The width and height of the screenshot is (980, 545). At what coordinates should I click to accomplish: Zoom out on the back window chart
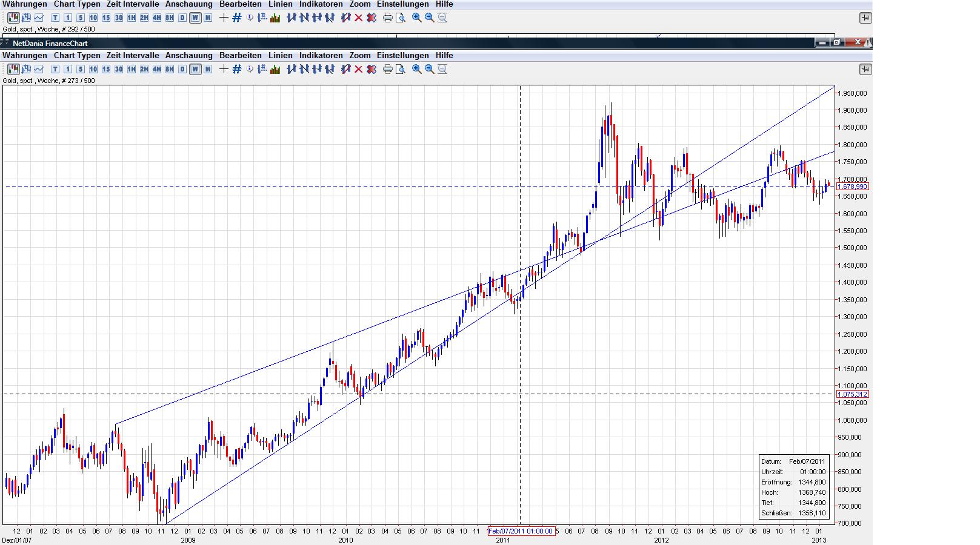point(429,18)
